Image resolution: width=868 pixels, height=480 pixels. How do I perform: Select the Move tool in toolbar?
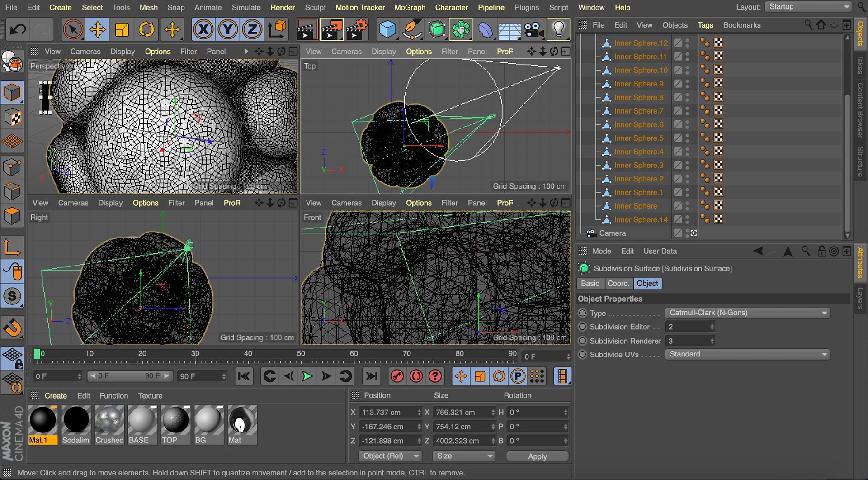point(97,30)
